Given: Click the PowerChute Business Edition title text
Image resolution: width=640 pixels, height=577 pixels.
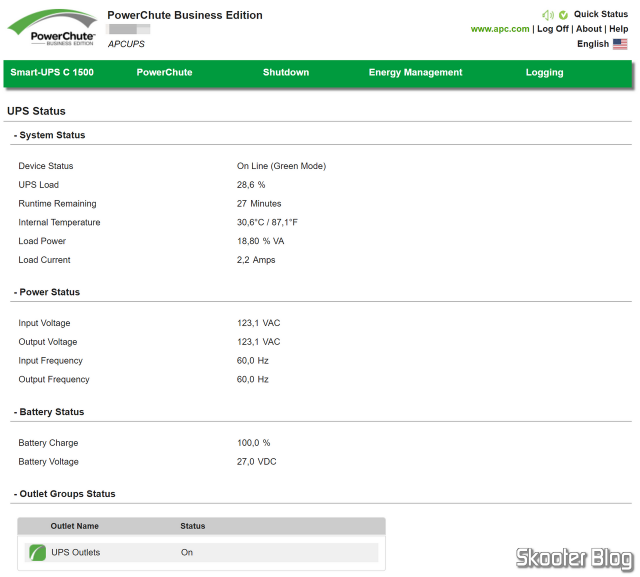Looking at the screenshot, I should 185,15.
